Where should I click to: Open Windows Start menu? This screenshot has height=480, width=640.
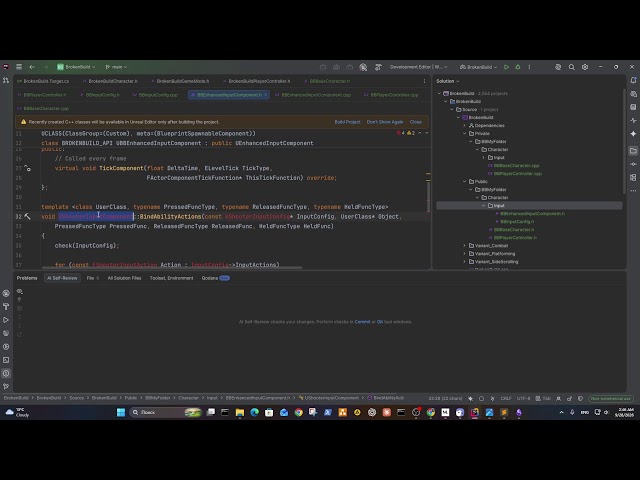(121, 412)
